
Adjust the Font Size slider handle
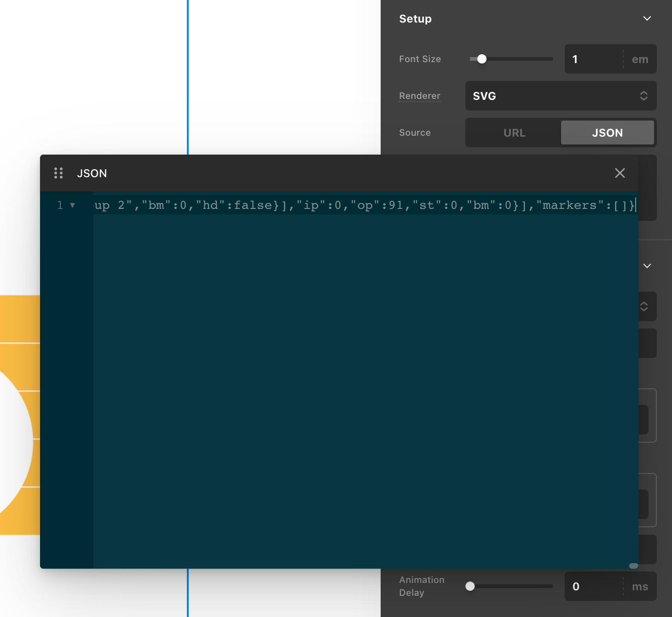482,59
